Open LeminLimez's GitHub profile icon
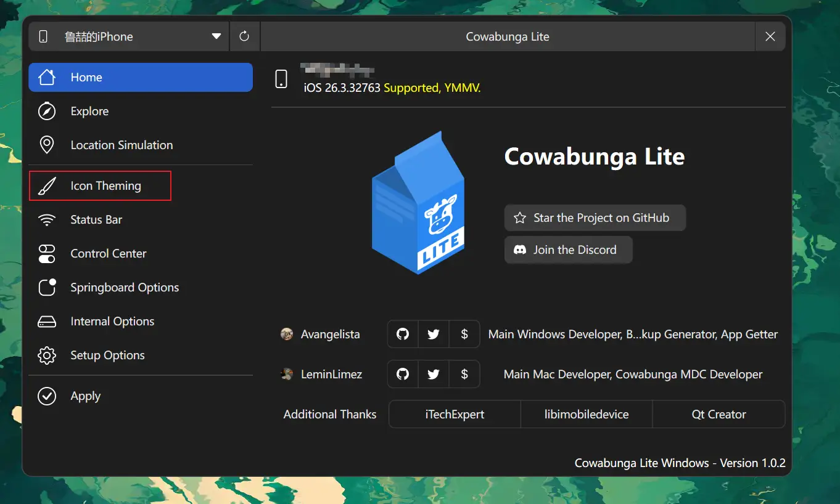 point(403,375)
